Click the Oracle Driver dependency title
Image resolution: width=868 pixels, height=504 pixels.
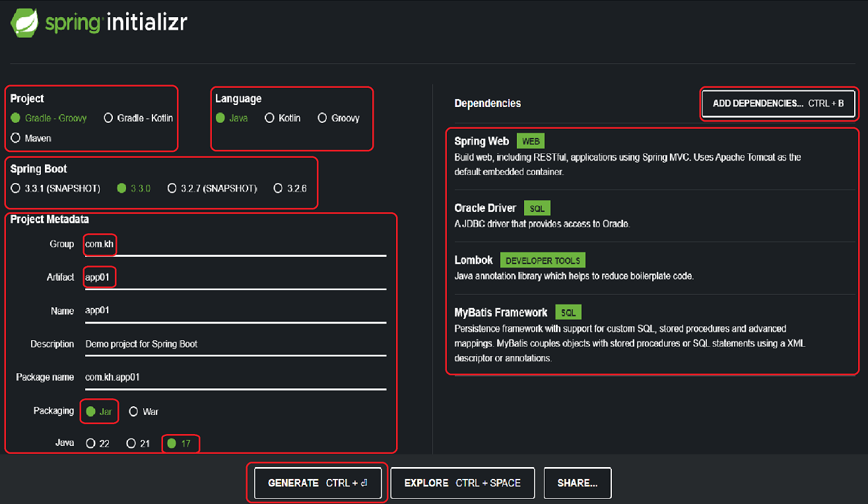pos(485,208)
